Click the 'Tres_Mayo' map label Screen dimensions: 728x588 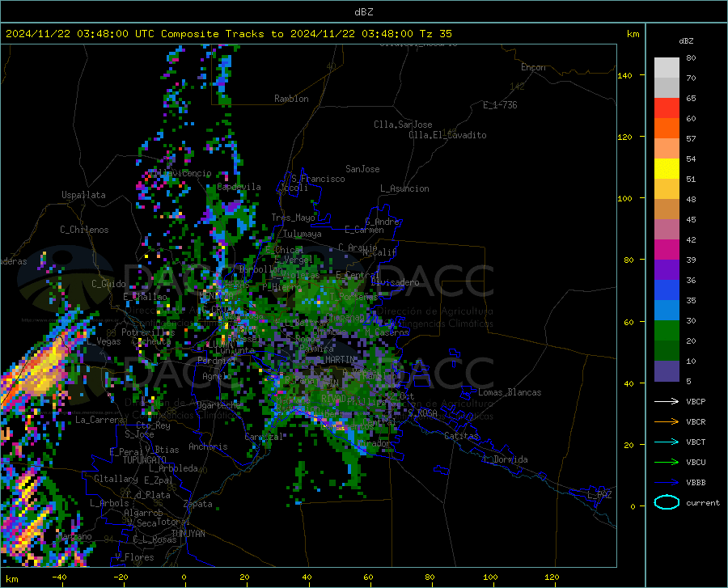click(x=293, y=218)
